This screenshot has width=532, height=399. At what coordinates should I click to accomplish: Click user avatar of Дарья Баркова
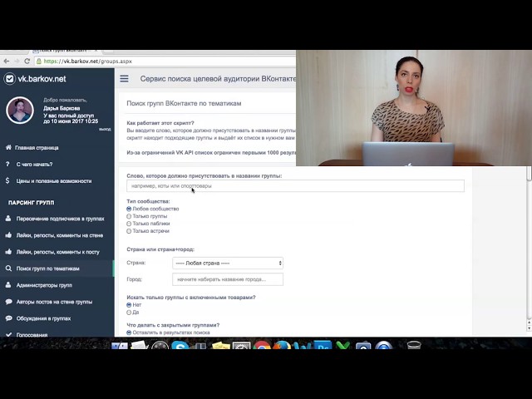pos(20,111)
